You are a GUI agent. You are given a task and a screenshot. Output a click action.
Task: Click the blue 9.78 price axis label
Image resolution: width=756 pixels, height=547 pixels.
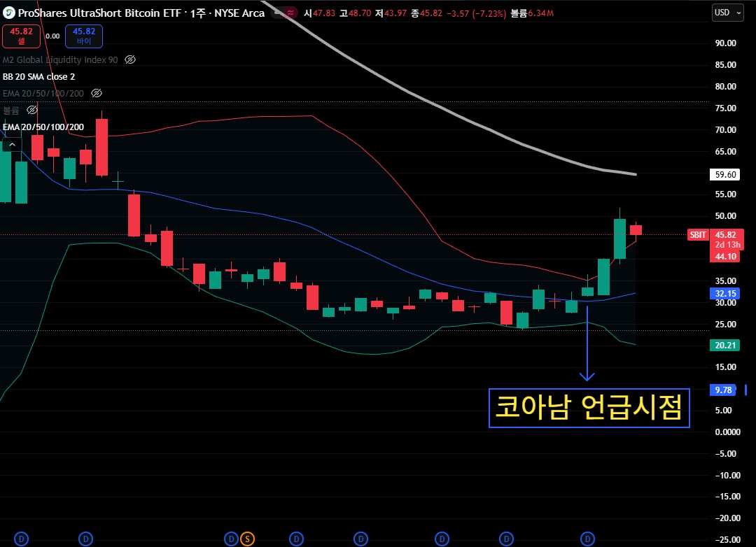point(723,390)
